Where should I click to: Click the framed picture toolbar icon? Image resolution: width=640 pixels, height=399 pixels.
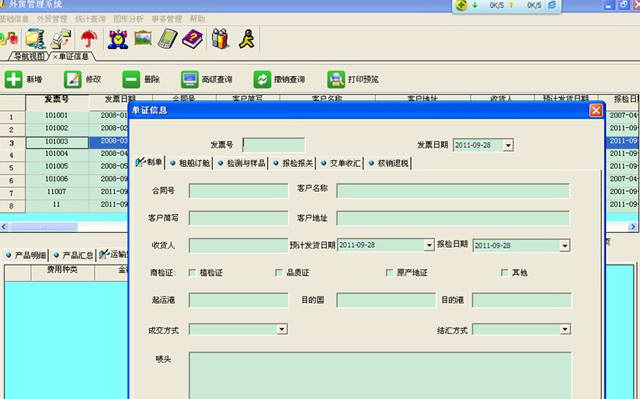point(143,38)
